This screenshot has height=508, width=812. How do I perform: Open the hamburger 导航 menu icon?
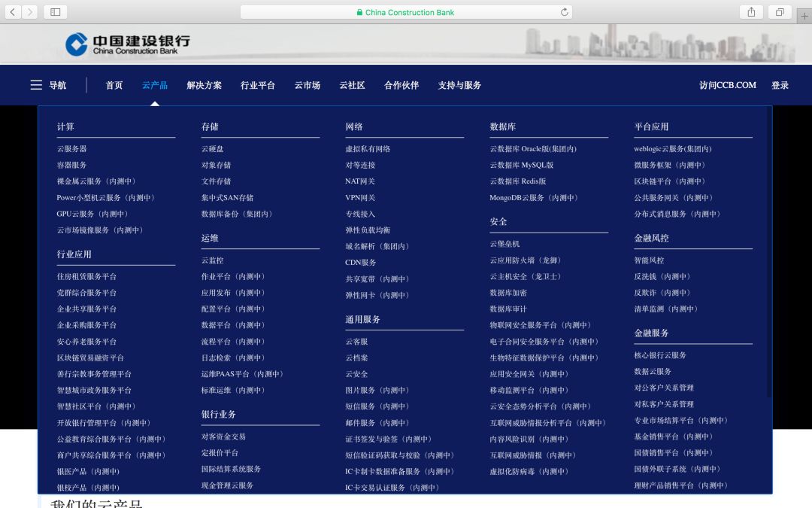point(36,85)
